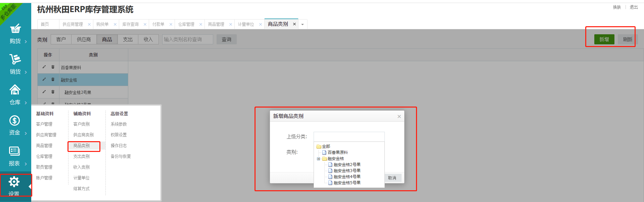Choose 商品类别 in the settings menu

pos(82,146)
